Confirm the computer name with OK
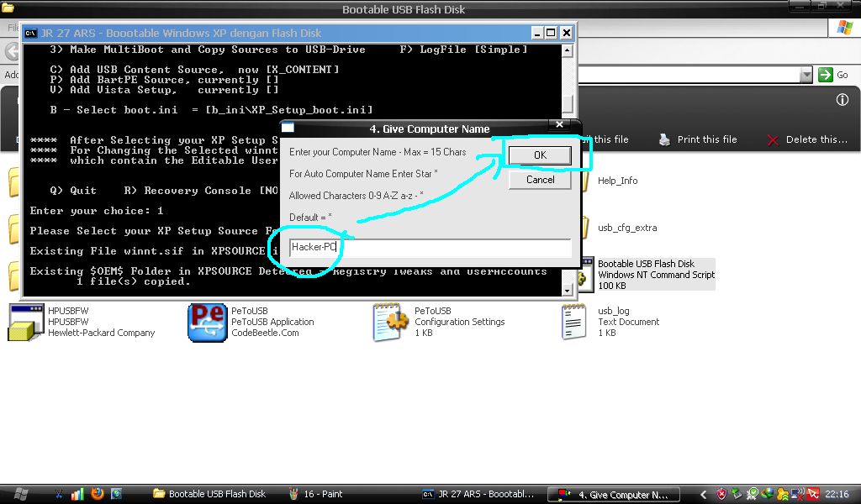 540,155
